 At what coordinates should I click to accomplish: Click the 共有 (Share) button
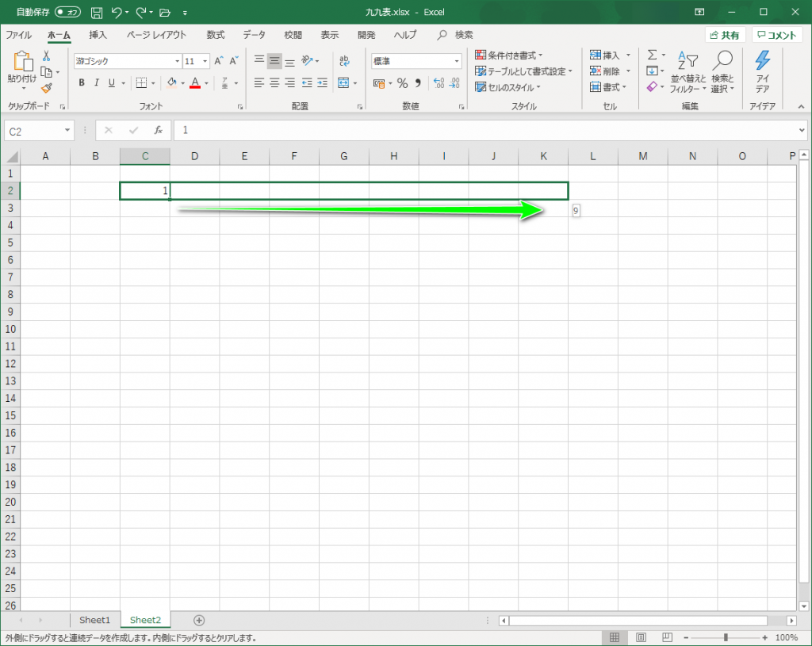(x=725, y=35)
